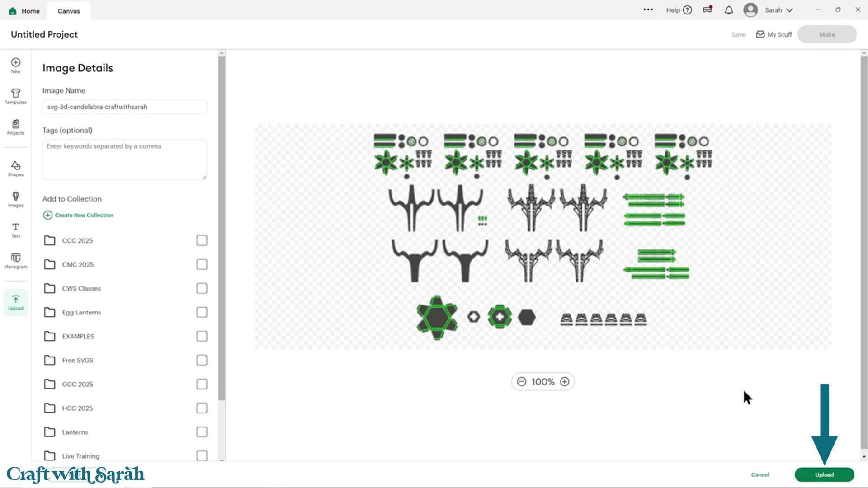
Task: Check the CCC 2025 collection box
Action: [x=202, y=240]
